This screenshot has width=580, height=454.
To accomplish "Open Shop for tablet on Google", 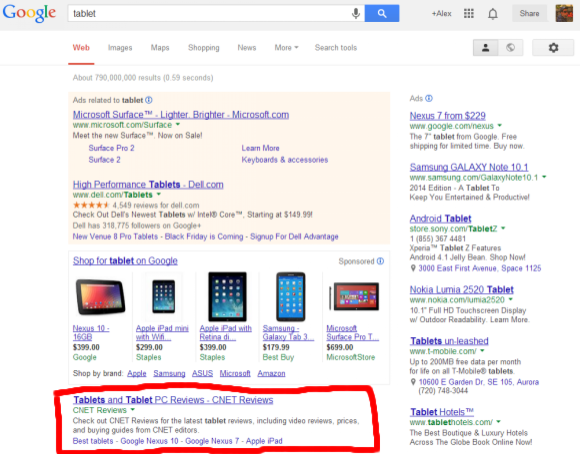I will click(125, 261).
